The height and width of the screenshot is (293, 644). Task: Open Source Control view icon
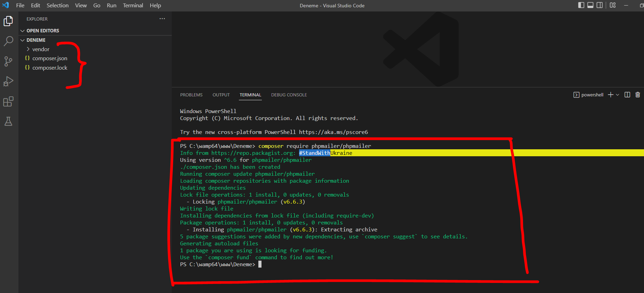(x=8, y=61)
